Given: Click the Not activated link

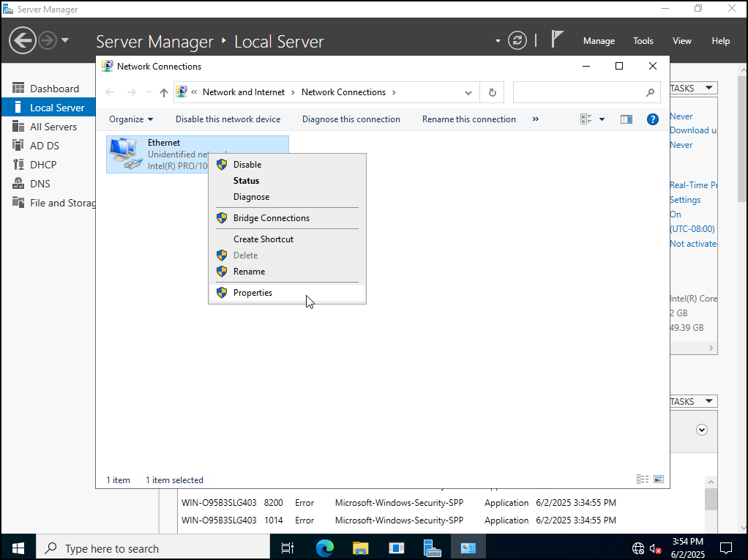Looking at the screenshot, I should click(693, 244).
